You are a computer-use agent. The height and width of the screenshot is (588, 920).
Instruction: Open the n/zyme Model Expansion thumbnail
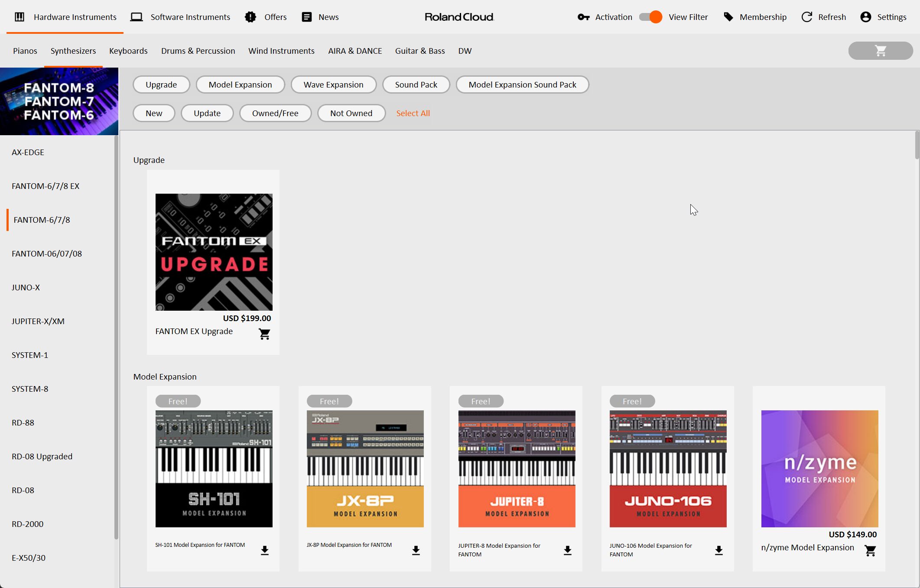pyautogui.click(x=820, y=469)
